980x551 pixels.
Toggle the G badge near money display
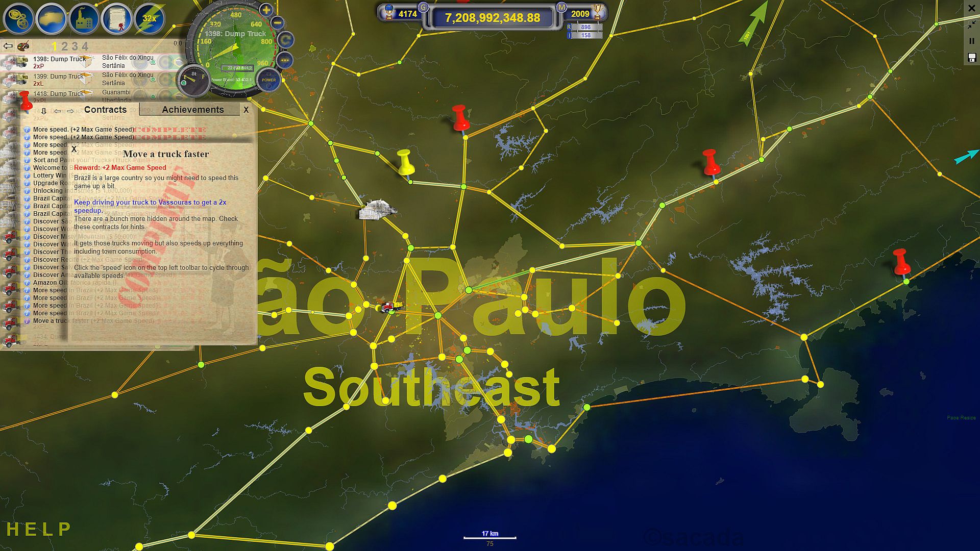click(423, 7)
